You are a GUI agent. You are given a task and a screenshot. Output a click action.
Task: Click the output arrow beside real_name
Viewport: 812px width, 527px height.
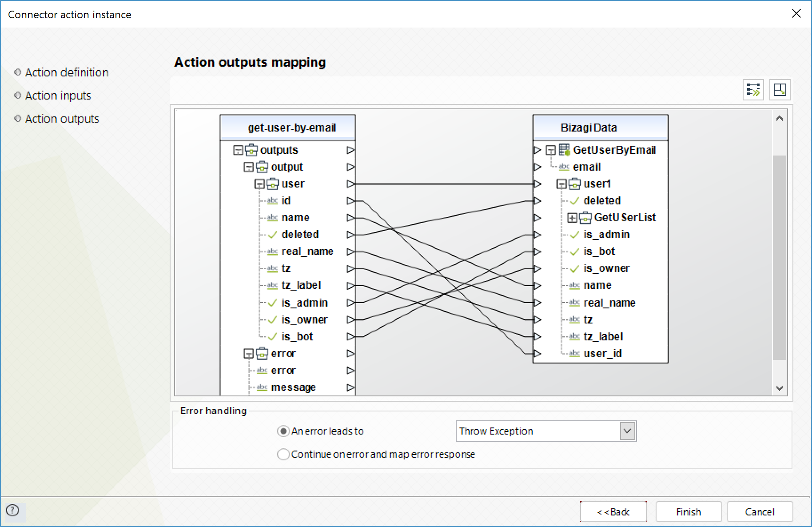[x=351, y=252]
